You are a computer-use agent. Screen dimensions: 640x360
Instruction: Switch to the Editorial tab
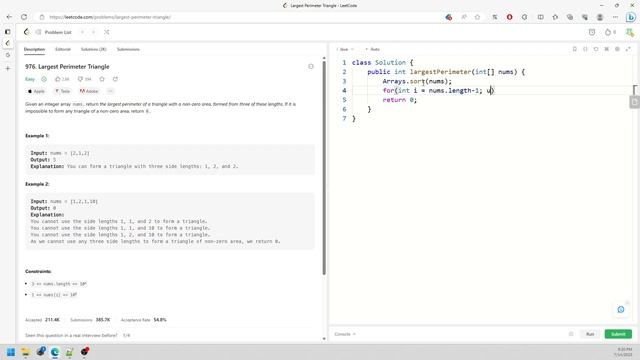pos(63,49)
